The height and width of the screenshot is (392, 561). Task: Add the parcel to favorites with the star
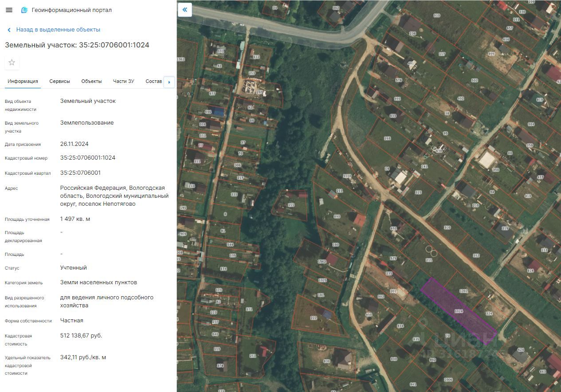point(12,63)
